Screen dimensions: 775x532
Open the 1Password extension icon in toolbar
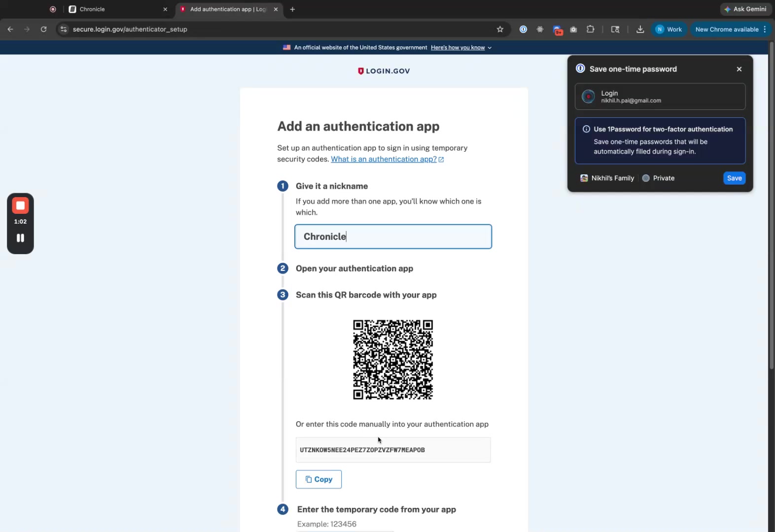(x=523, y=29)
